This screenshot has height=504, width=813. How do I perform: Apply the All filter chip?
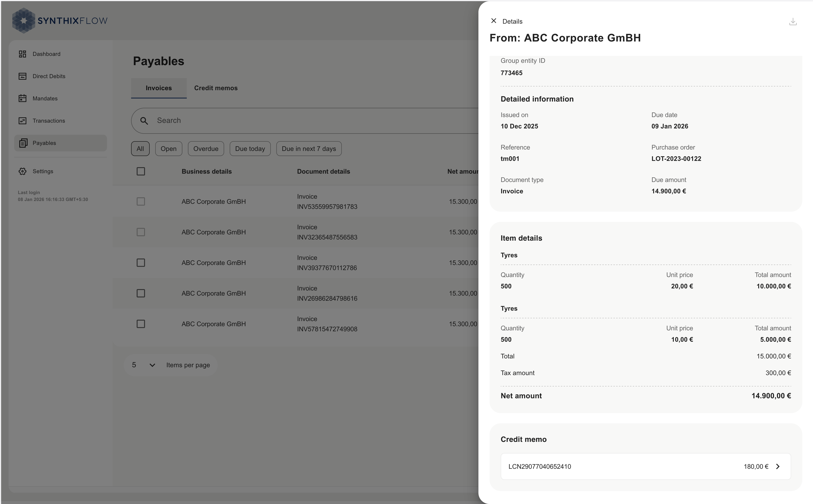140,149
